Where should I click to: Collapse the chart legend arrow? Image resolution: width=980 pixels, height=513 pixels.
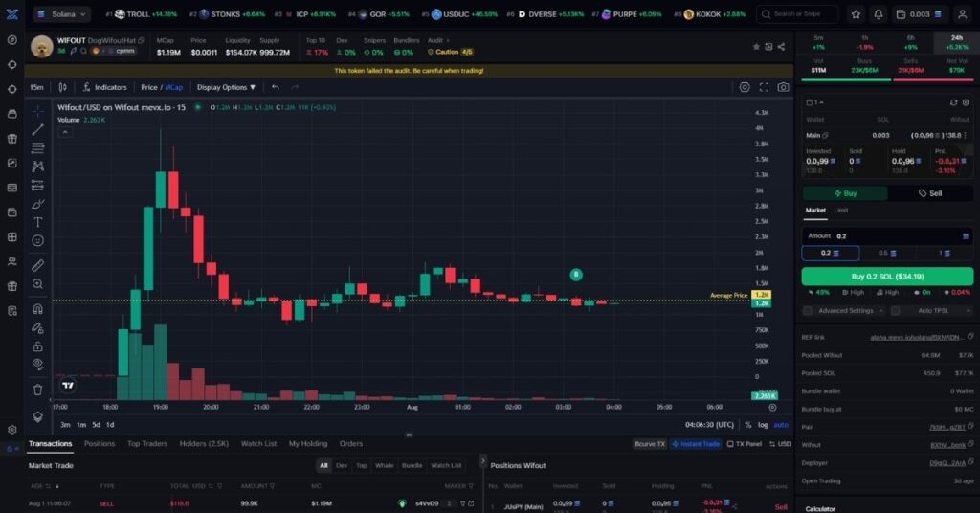coord(65,132)
